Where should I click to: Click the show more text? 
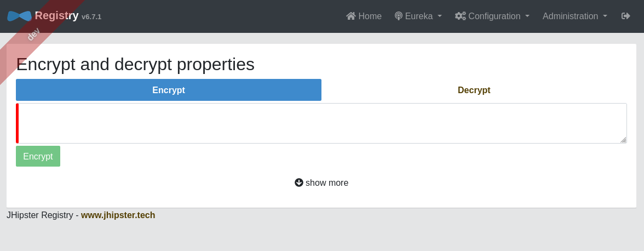tap(327, 182)
